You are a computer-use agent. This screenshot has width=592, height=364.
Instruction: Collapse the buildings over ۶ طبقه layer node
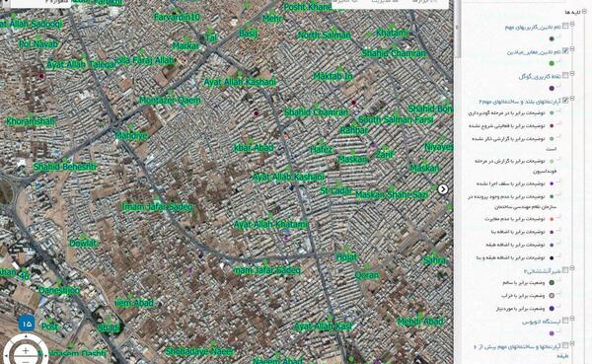[572, 343]
